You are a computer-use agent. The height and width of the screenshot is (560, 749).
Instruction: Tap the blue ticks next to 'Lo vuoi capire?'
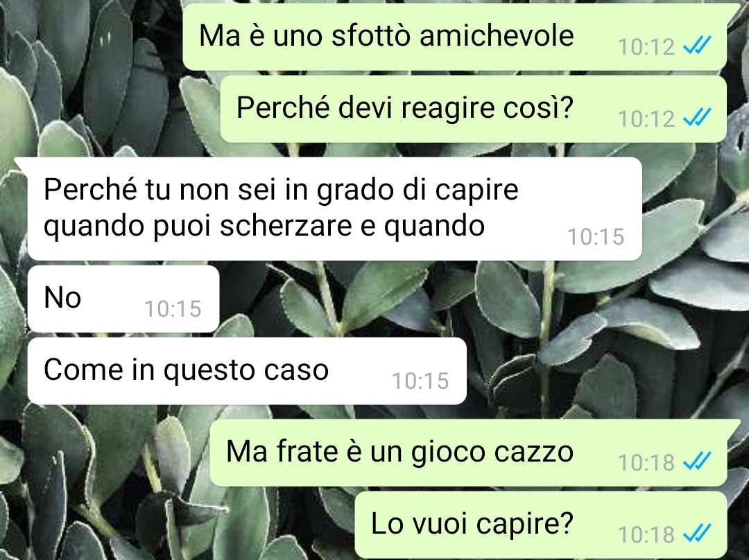(697, 533)
